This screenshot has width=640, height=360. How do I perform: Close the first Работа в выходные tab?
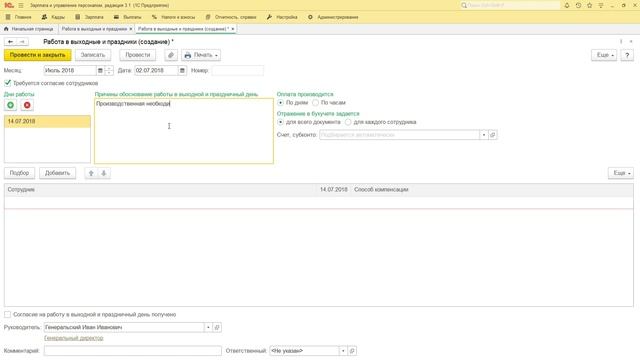click(x=131, y=29)
